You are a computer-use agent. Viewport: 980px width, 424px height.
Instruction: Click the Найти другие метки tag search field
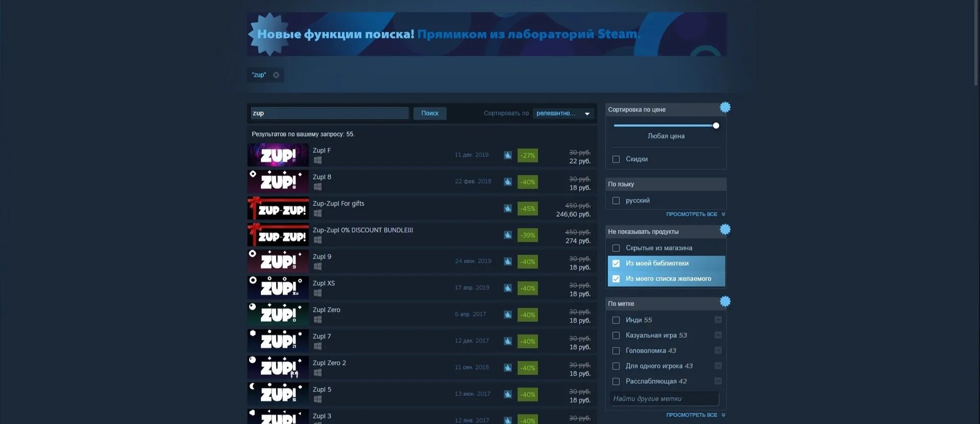point(664,399)
